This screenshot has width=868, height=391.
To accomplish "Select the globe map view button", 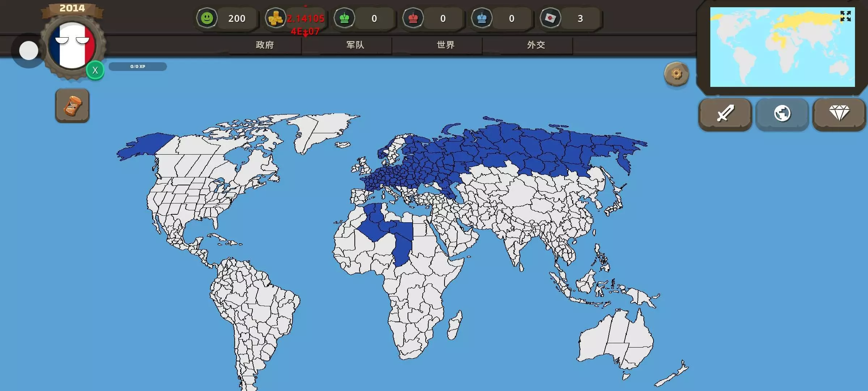I will 782,114.
